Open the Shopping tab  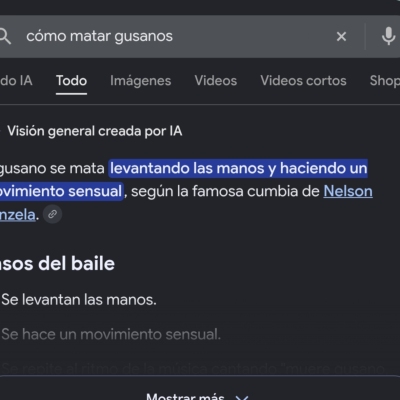point(385,81)
